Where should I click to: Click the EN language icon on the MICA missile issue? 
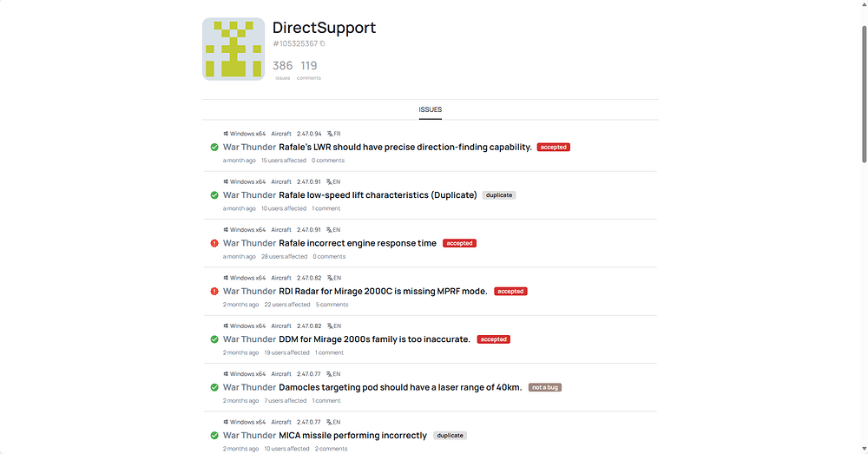coord(329,422)
